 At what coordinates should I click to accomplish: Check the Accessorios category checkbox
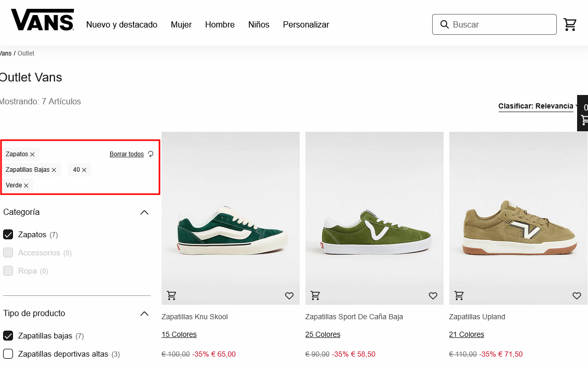[x=8, y=252]
